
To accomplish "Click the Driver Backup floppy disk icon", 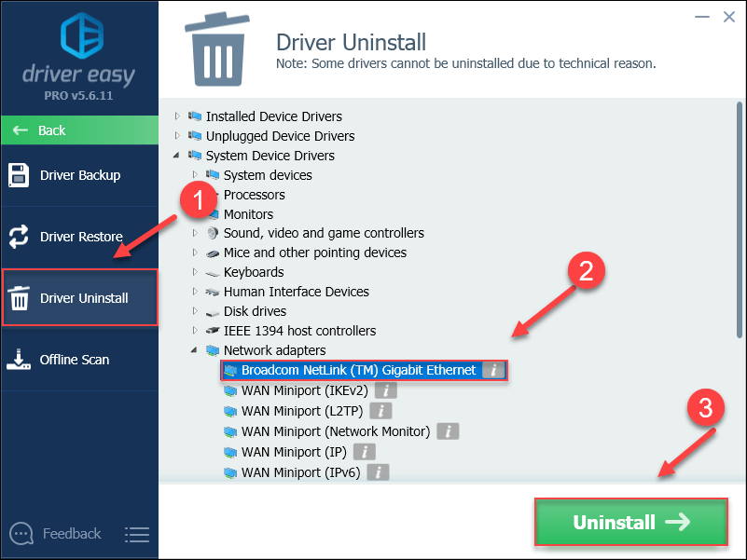I will point(19,175).
